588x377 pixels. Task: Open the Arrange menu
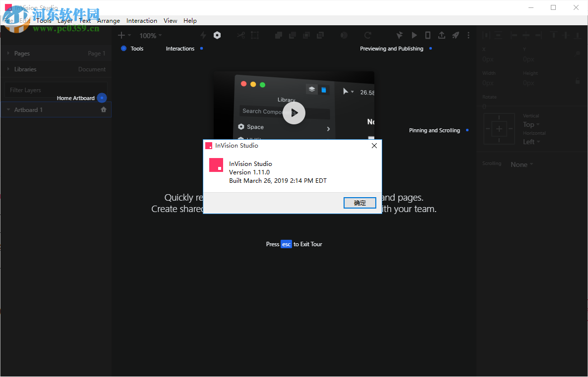[108, 20]
